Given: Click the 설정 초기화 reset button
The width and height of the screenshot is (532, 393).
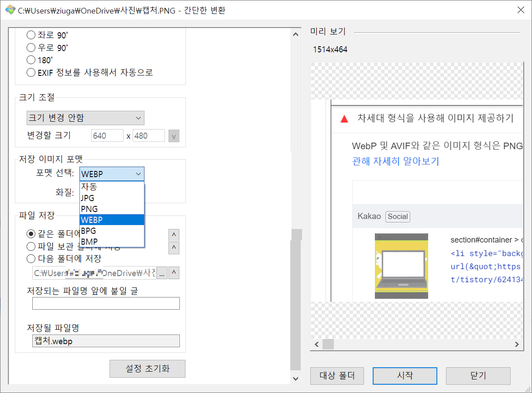Looking at the screenshot, I should pyautogui.click(x=147, y=369).
